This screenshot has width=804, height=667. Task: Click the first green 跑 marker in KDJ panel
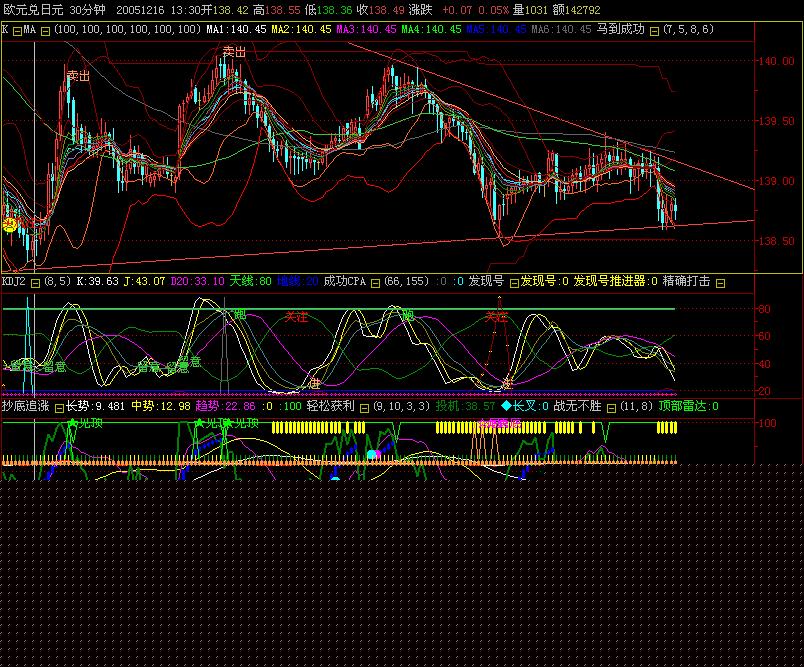(x=239, y=315)
